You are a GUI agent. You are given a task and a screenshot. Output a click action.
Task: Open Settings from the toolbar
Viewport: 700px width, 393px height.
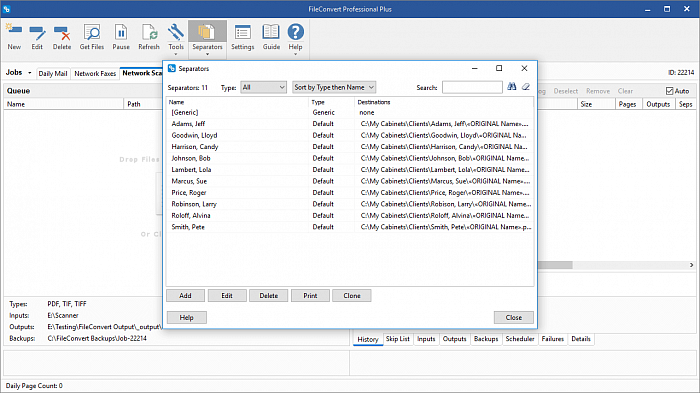click(x=242, y=37)
